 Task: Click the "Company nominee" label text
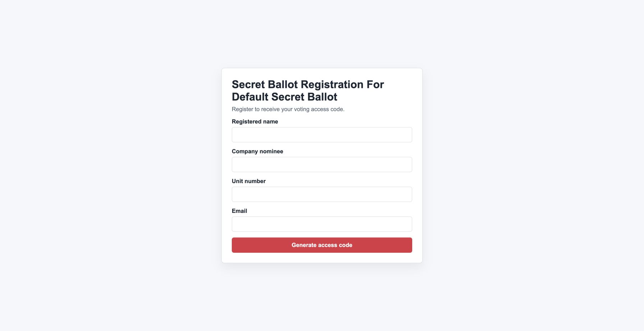(x=257, y=151)
